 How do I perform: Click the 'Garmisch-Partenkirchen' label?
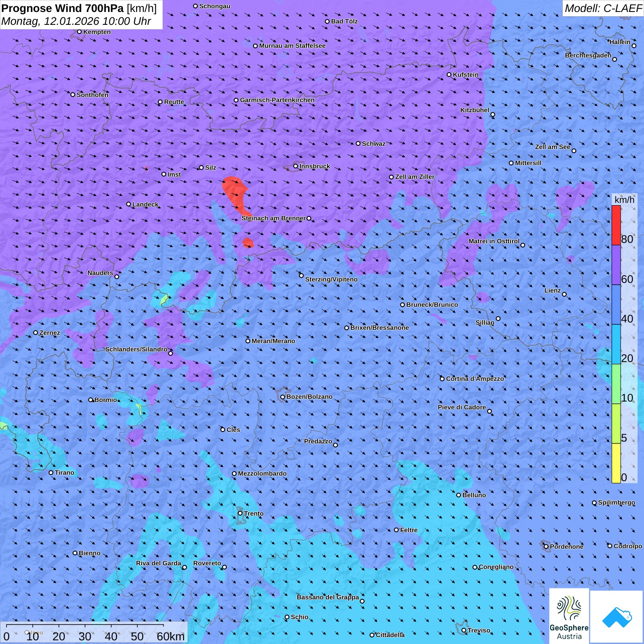coord(277,100)
